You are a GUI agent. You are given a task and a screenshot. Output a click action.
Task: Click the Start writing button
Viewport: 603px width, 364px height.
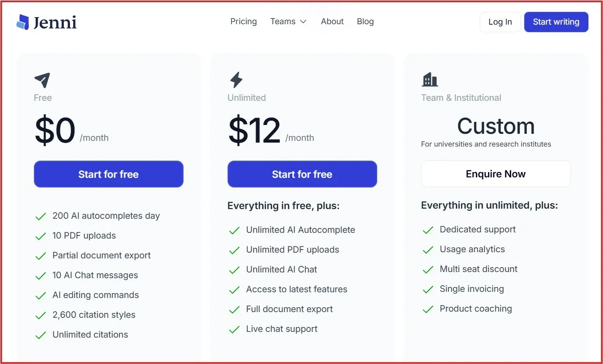[556, 22]
